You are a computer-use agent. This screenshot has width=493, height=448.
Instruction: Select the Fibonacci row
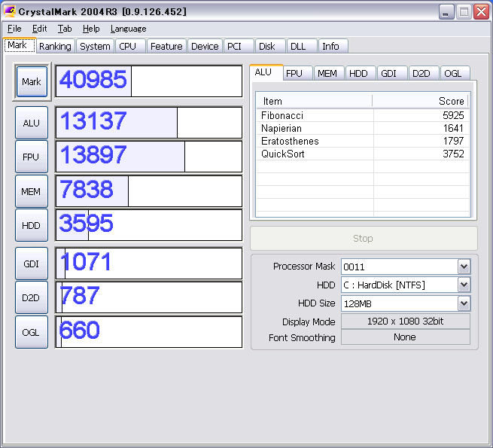(x=363, y=115)
